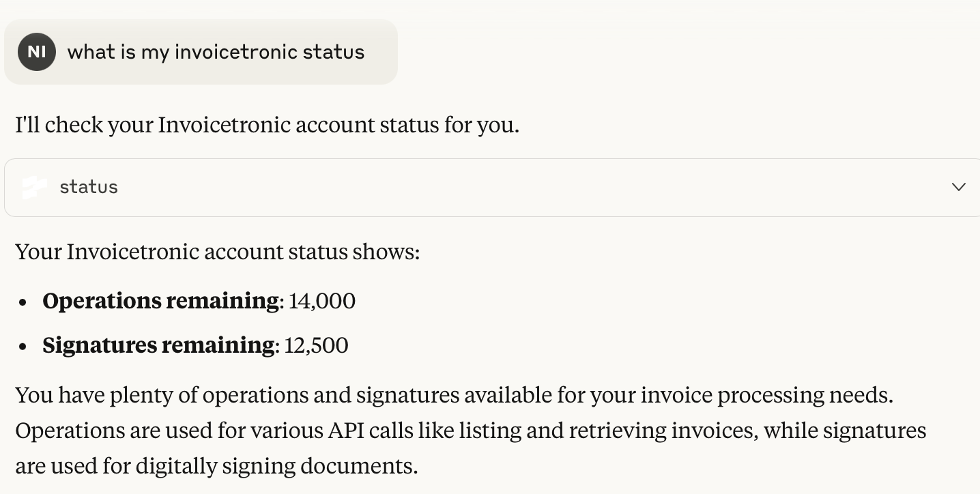Click the bold "Operations remaining" label
This screenshot has width=980, height=494.
point(160,301)
